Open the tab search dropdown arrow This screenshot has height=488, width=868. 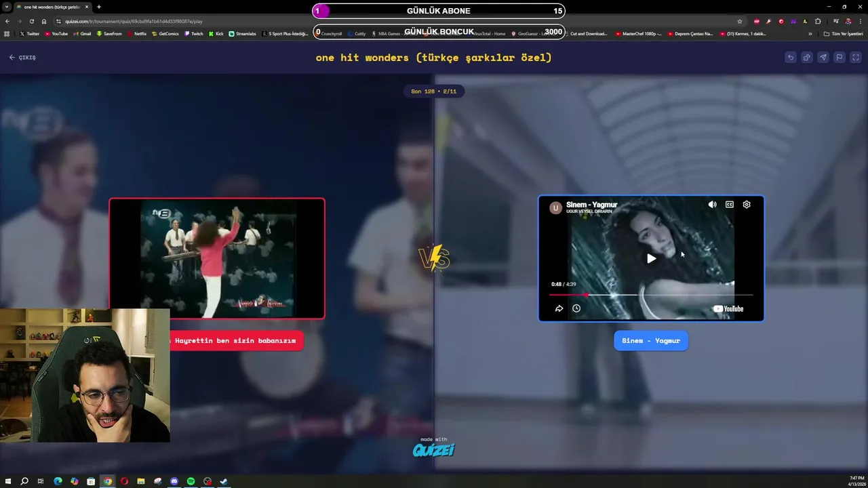pyautogui.click(x=7, y=7)
